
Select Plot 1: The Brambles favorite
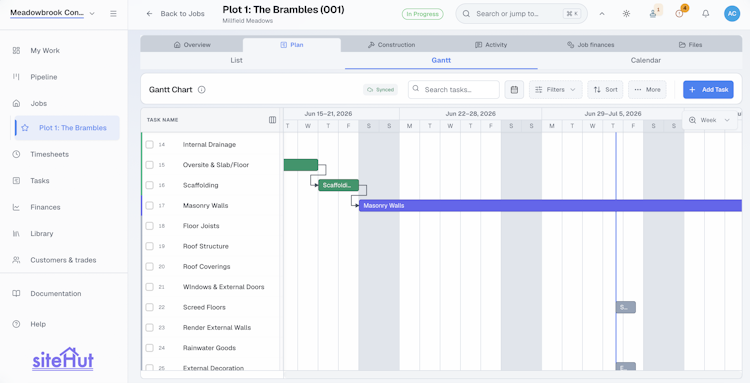click(x=67, y=128)
